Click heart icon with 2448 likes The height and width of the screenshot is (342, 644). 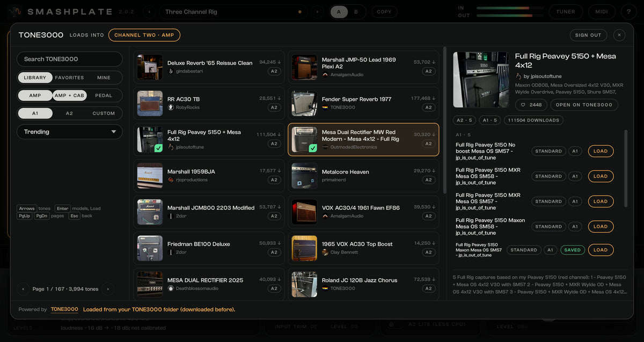[x=523, y=105]
